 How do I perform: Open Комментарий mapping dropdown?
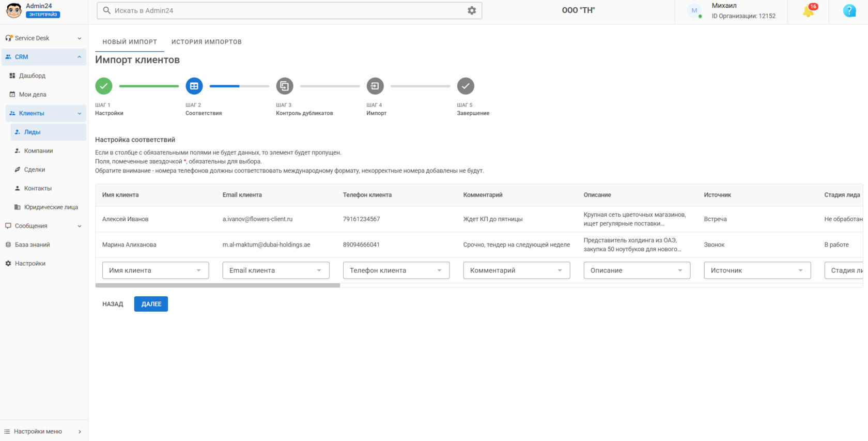(x=517, y=270)
